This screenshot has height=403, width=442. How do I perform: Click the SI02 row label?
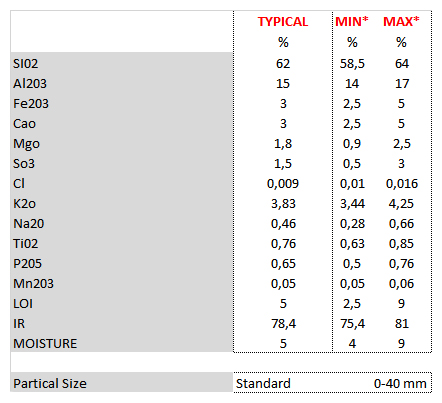(26, 64)
